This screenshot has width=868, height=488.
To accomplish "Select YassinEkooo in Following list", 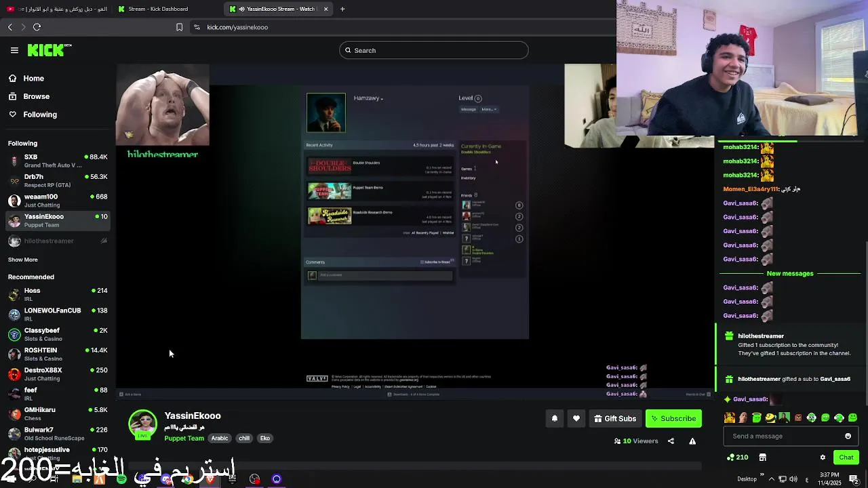I will coord(58,220).
